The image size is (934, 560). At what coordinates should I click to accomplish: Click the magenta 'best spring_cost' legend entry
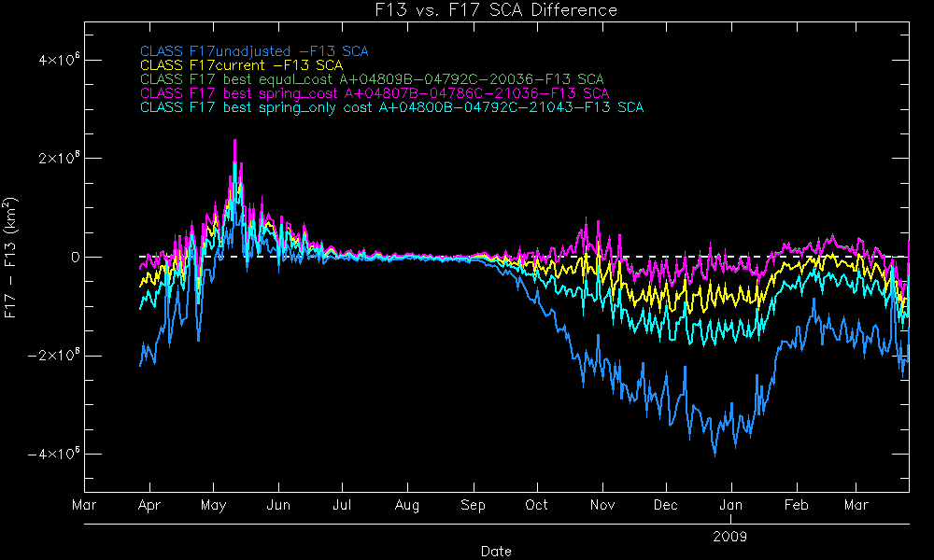tap(374, 93)
